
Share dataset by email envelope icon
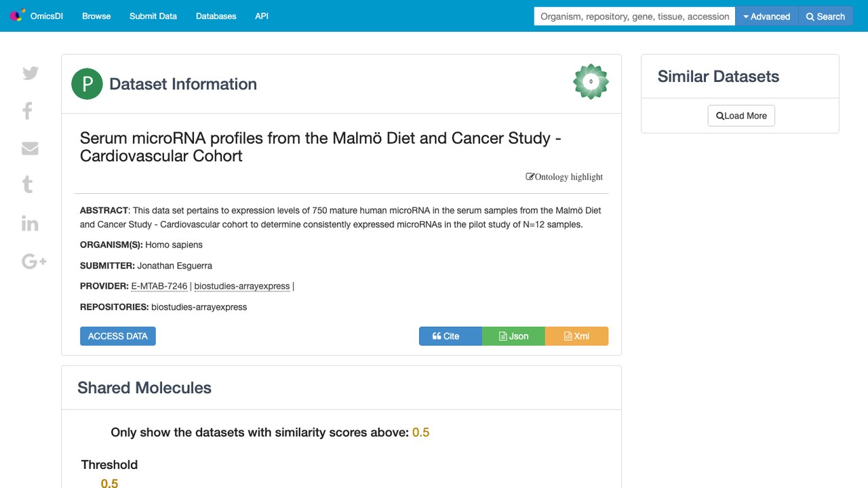30,148
